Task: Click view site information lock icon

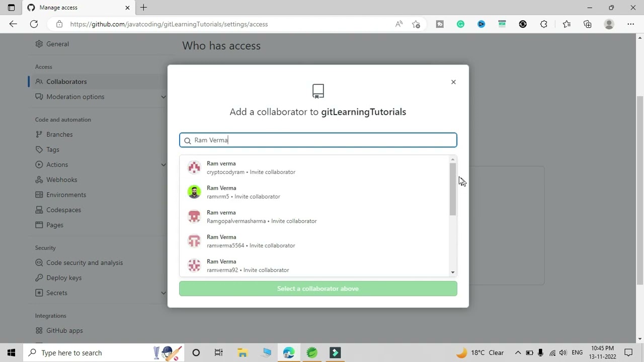Action: (x=59, y=24)
